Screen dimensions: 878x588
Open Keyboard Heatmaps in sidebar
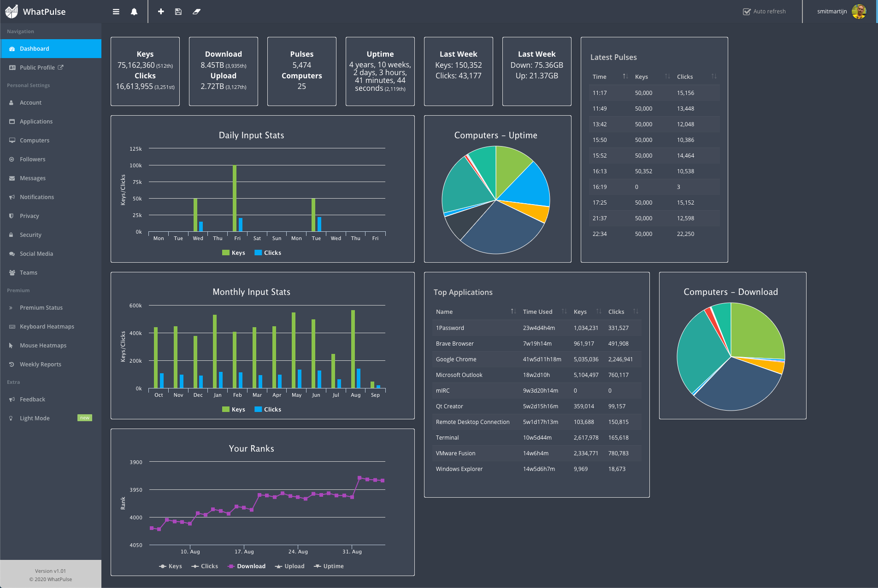pos(47,326)
